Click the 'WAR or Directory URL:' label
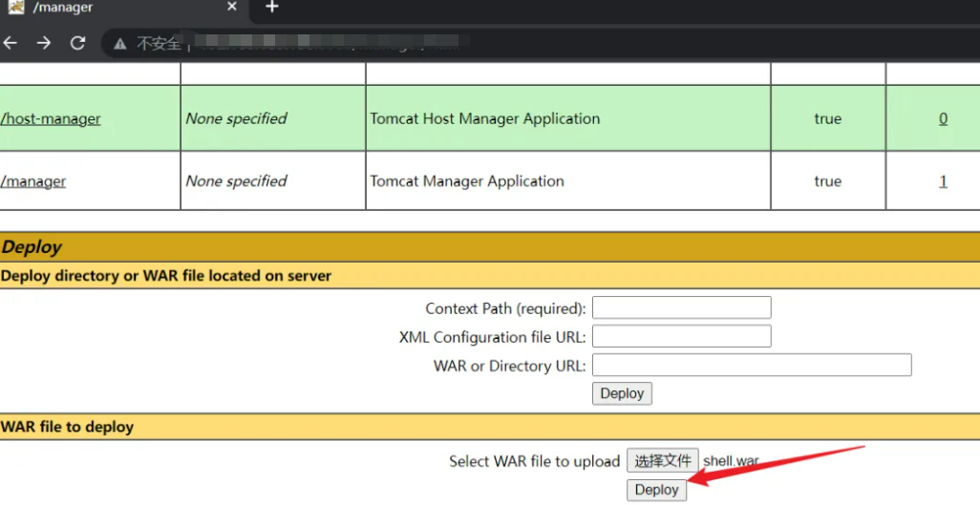This screenshot has height=505, width=980. [x=509, y=367]
